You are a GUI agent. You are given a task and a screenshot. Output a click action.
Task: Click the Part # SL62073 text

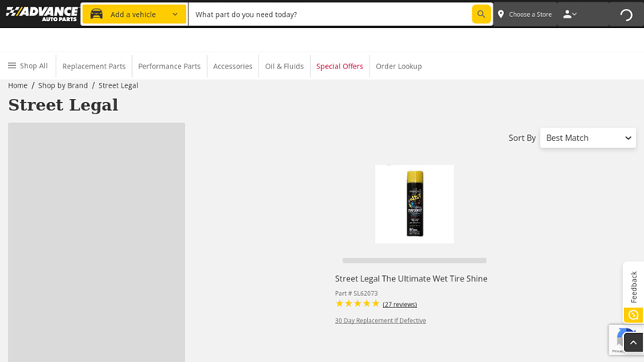coord(356,294)
